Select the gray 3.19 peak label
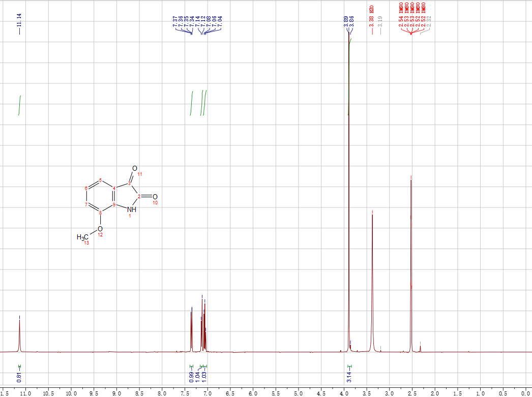Viewport: 532px width, 397px height. pos(381,22)
